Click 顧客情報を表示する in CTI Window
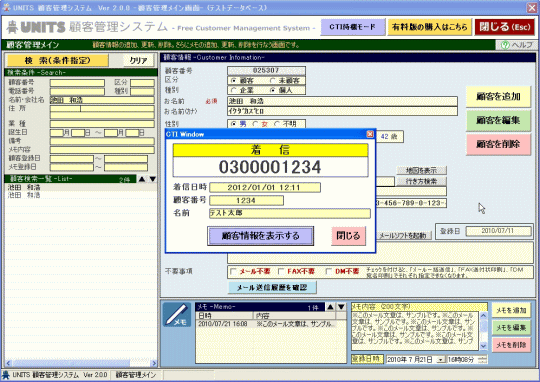This screenshot has width=540, height=382. [x=260, y=236]
